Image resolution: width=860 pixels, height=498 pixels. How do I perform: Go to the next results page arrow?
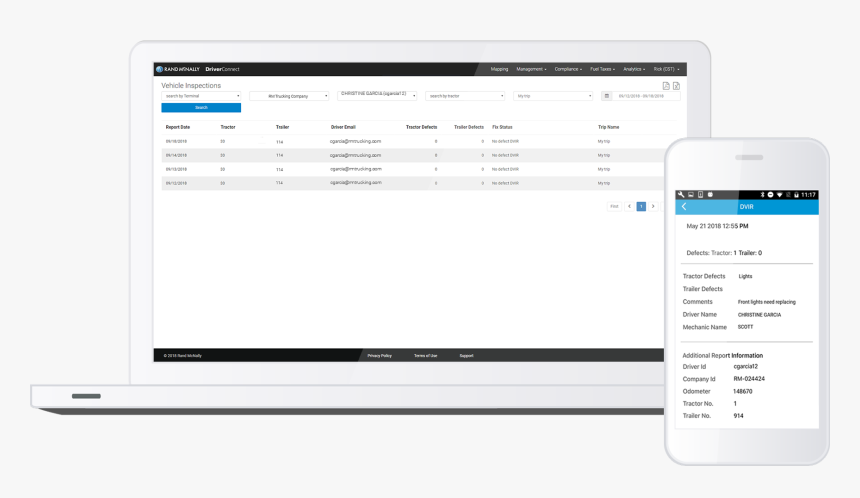(x=653, y=206)
